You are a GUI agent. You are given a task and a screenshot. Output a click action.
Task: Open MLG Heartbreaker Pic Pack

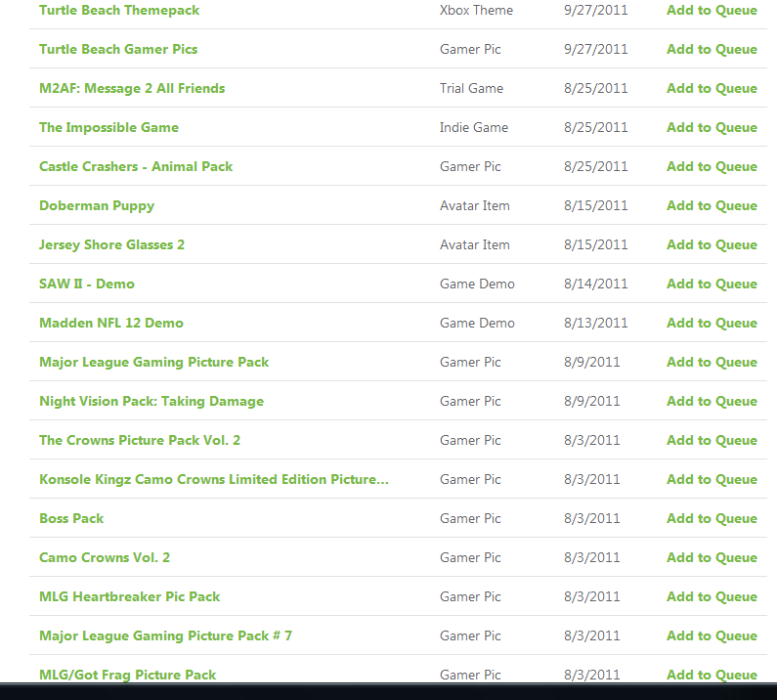[129, 597]
